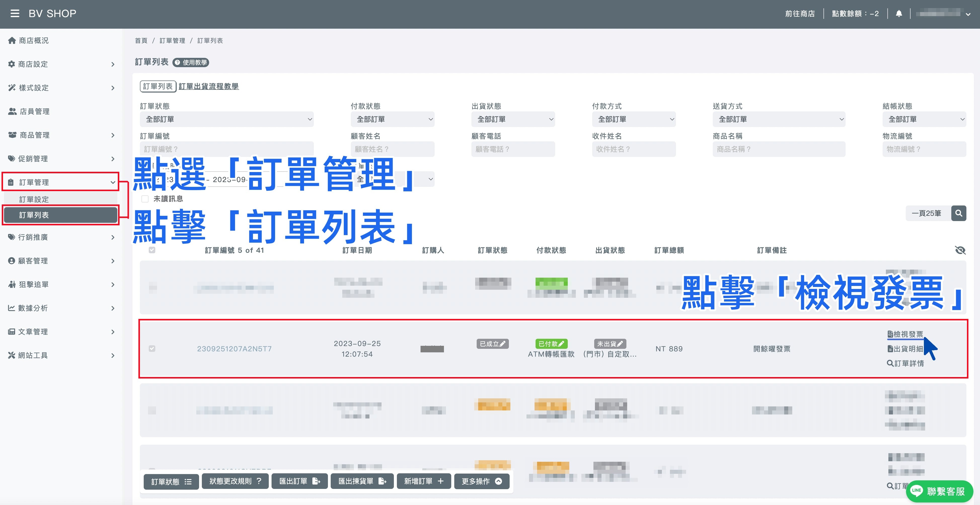980x505 pixels.
Task: Click the notification bell icon
Action: point(899,14)
